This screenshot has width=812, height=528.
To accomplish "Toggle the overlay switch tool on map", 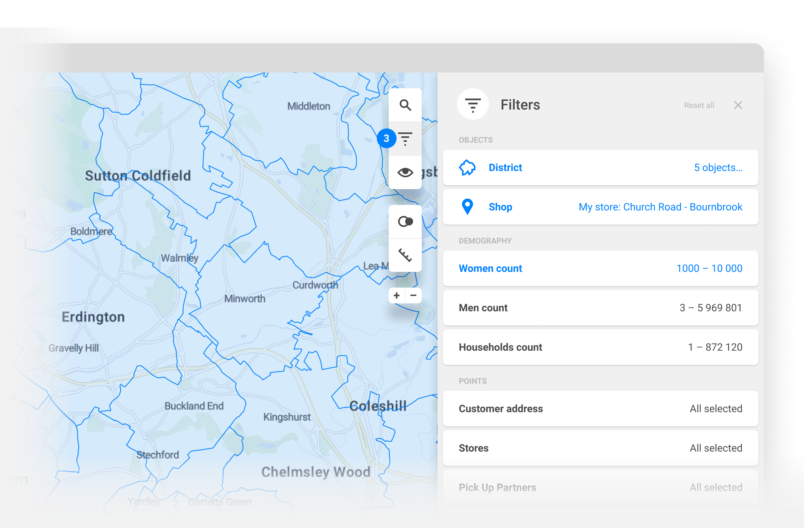I will click(405, 222).
